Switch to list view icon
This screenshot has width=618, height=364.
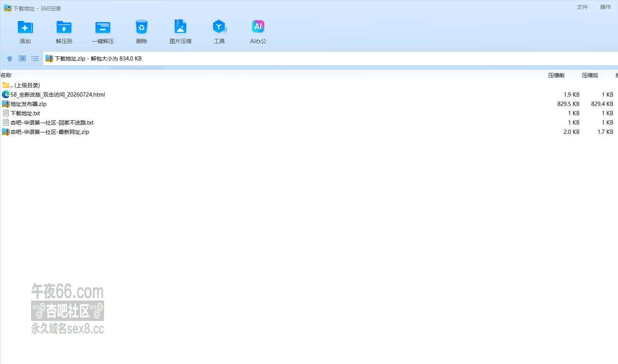[x=35, y=59]
